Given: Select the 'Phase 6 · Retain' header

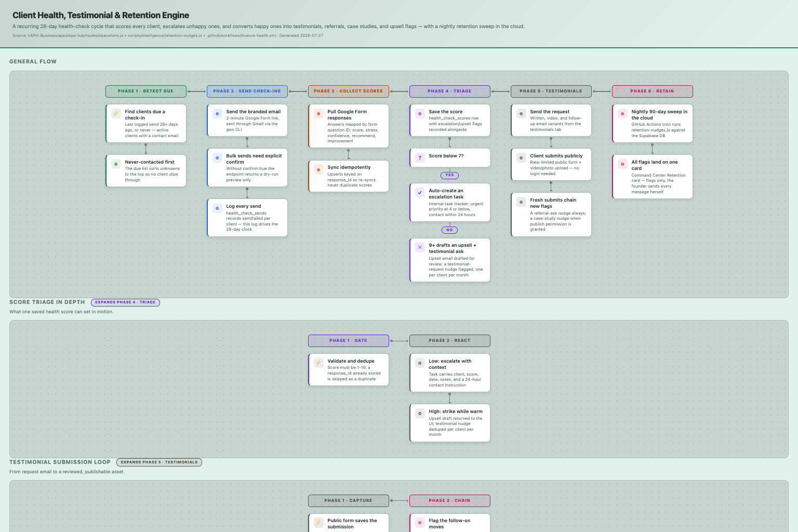Looking at the screenshot, I should [653, 91].
